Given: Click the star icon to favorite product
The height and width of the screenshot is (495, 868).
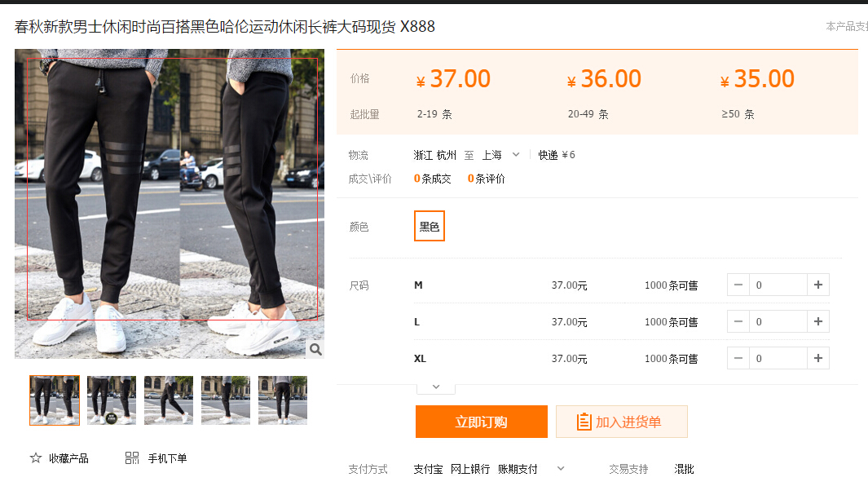Looking at the screenshot, I should (x=36, y=458).
